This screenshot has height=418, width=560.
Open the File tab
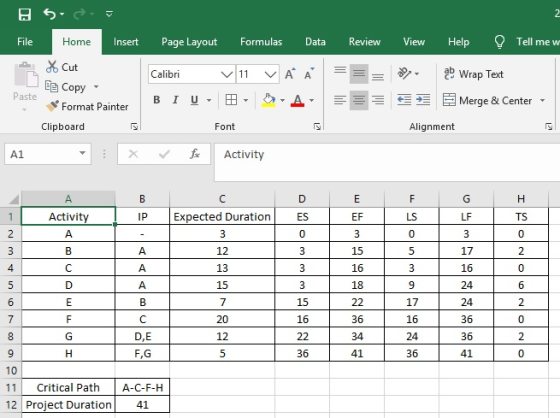click(25, 42)
